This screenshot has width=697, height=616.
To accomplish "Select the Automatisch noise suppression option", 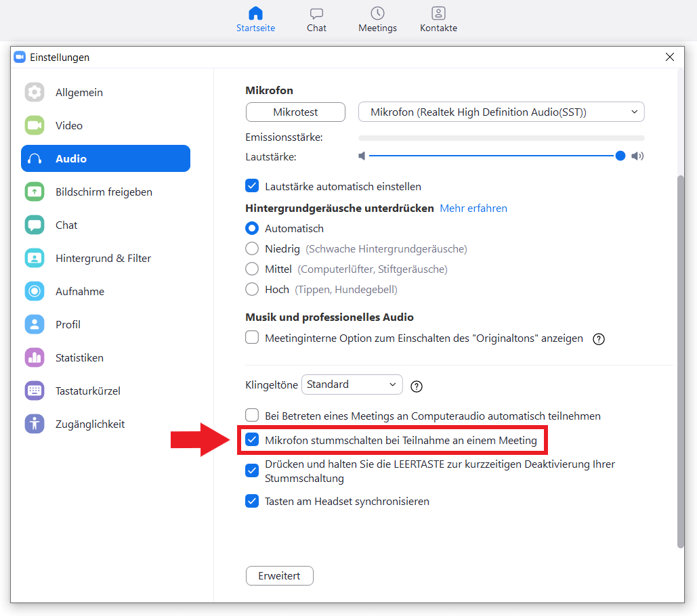I will point(252,228).
